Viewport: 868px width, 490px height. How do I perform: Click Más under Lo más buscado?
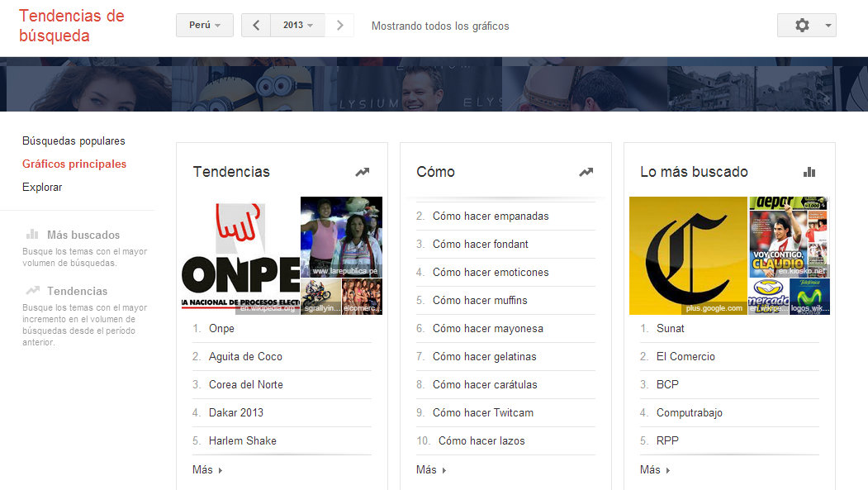[x=648, y=468]
